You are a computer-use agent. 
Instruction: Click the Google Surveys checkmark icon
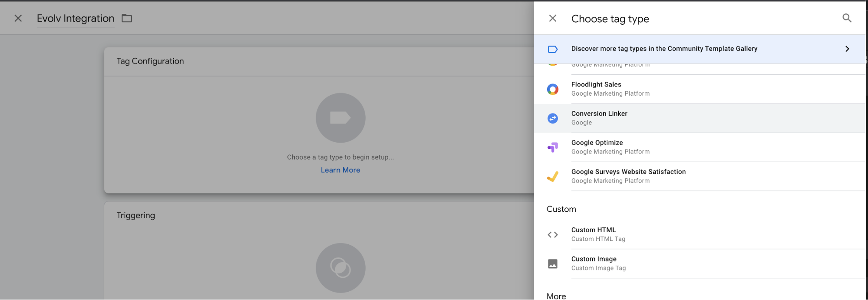(x=553, y=177)
